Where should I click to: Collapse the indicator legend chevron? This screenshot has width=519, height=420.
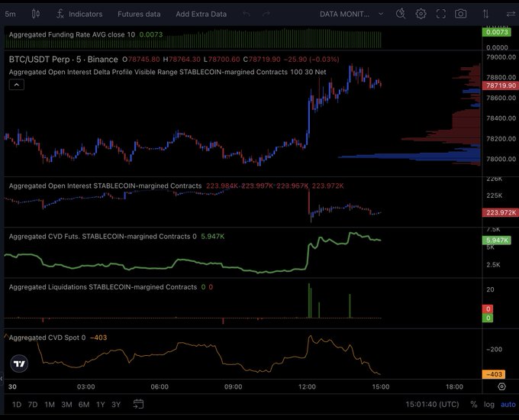pos(17,85)
